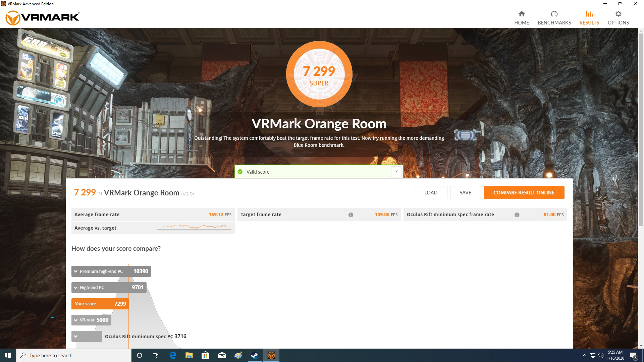The height and width of the screenshot is (362, 644).
Task: Open the VRMark icon in the taskbar
Action: click(271, 355)
